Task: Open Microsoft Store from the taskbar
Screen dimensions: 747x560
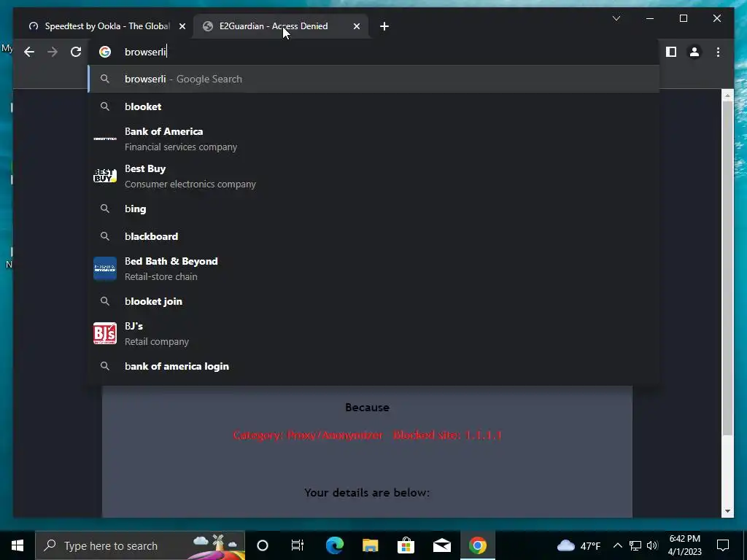Action: coord(406,545)
